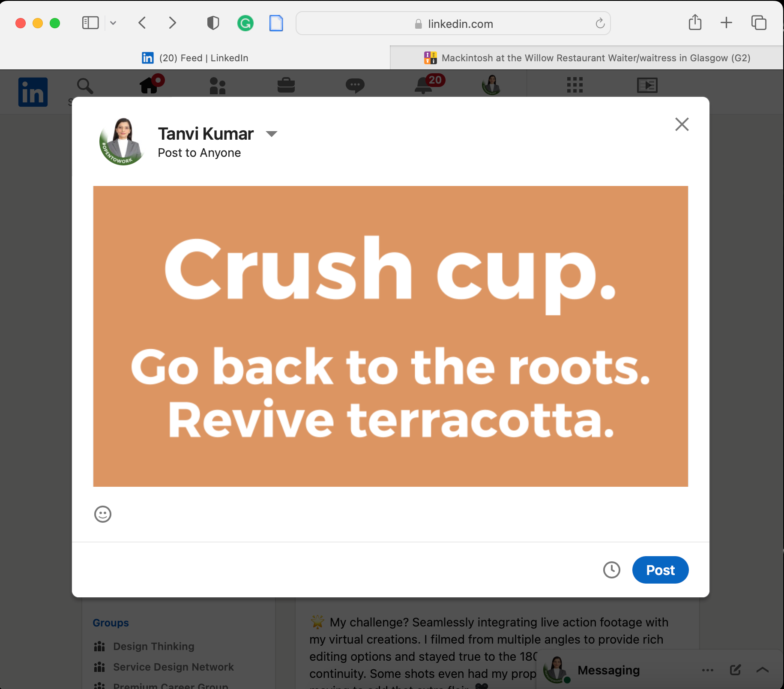Open the Service Design Network group
Viewport: 784px width, 689px height.
pos(174,667)
